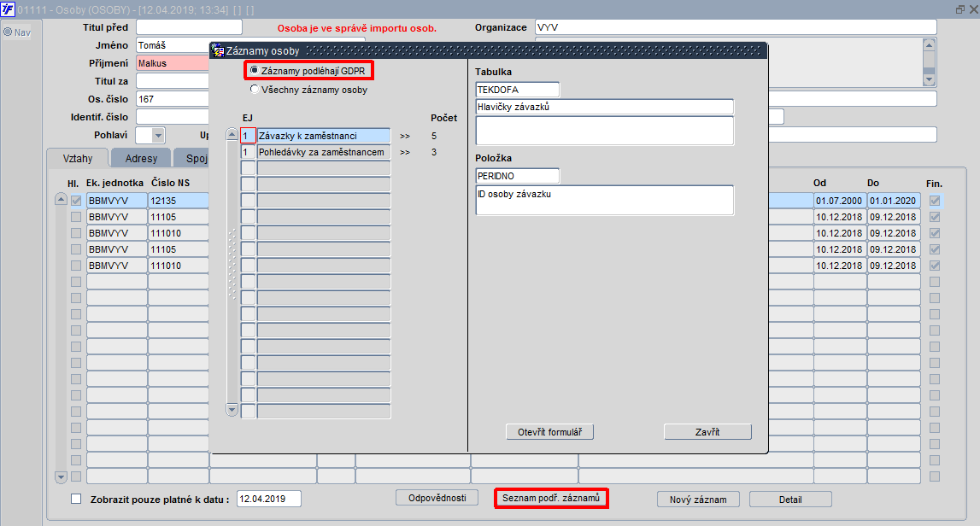Click the Otevřít formulář button
Image resolution: width=980 pixels, height=526 pixels.
point(549,432)
